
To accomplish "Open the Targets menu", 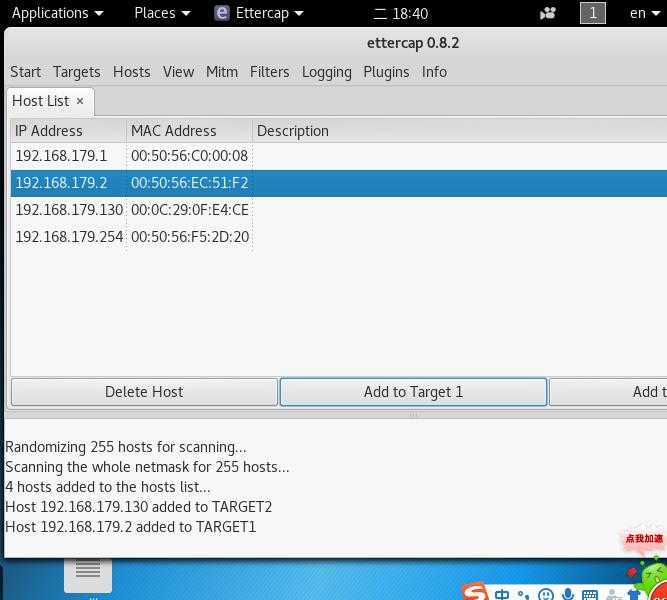I will tap(77, 72).
